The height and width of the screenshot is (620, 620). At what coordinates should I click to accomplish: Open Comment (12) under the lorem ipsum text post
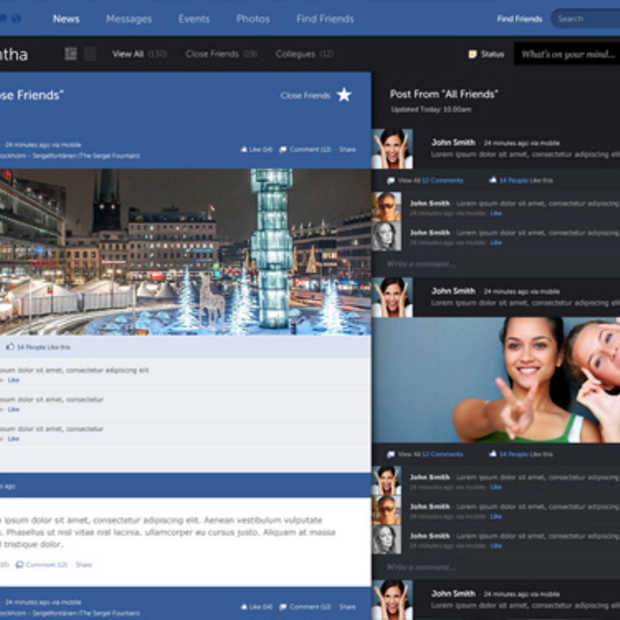pyautogui.click(x=42, y=565)
